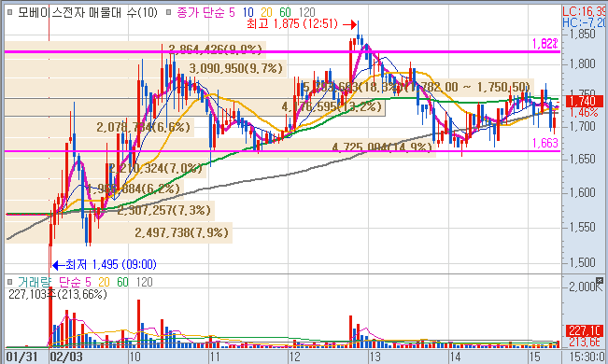Click the 213.6E percentage on volume axis
This screenshot has width=608, height=364.
pyautogui.click(x=584, y=342)
